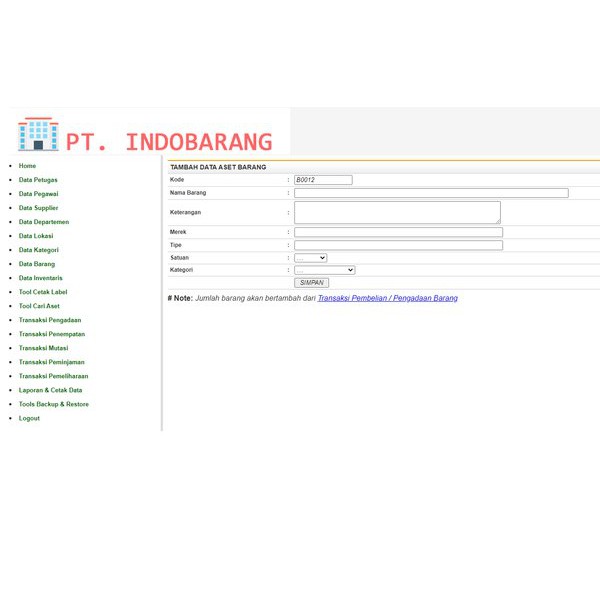Viewport: 600px width, 600px height.
Task: Focus the Nama Barang text field
Action: (430, 193)
